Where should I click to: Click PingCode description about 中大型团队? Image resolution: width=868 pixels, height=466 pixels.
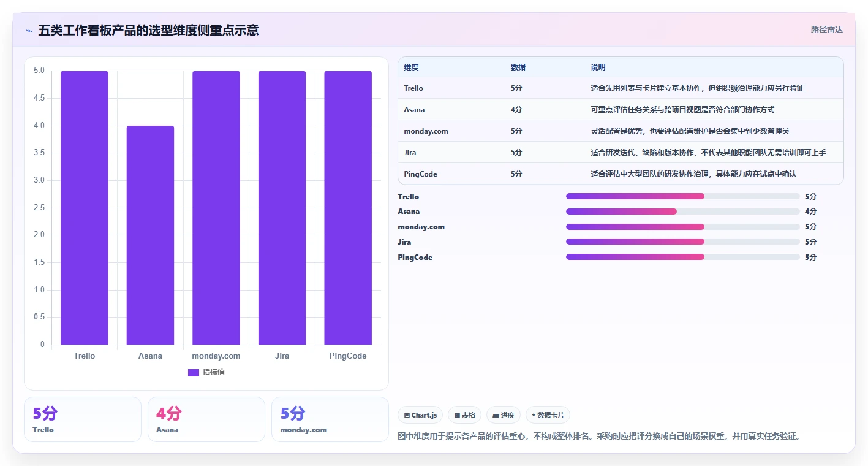[693, 174]
